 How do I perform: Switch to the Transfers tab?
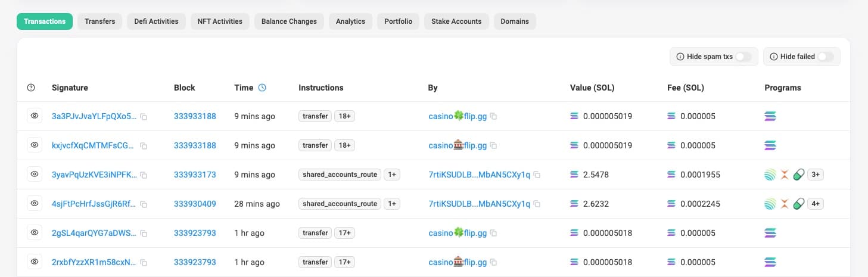(x=100, y=21)
